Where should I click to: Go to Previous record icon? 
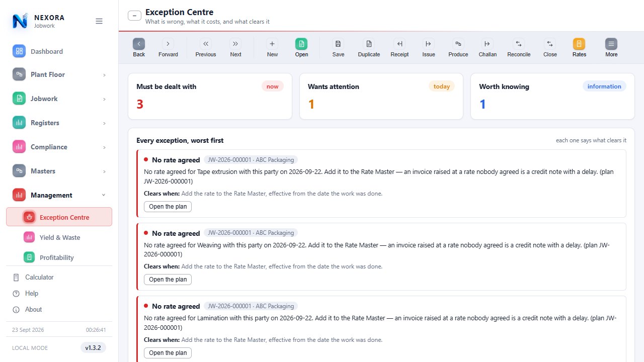206,44
